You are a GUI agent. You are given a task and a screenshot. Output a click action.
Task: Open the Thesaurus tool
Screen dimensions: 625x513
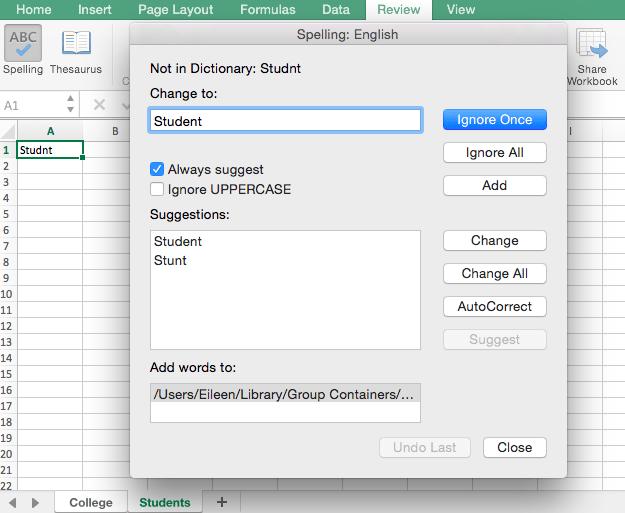tap(76, 45)
